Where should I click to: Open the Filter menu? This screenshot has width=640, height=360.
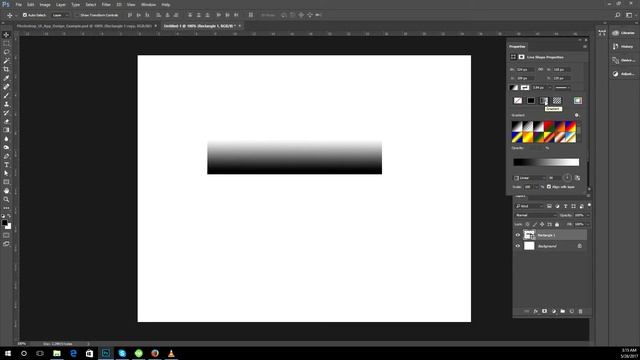(x=106, y=4)
